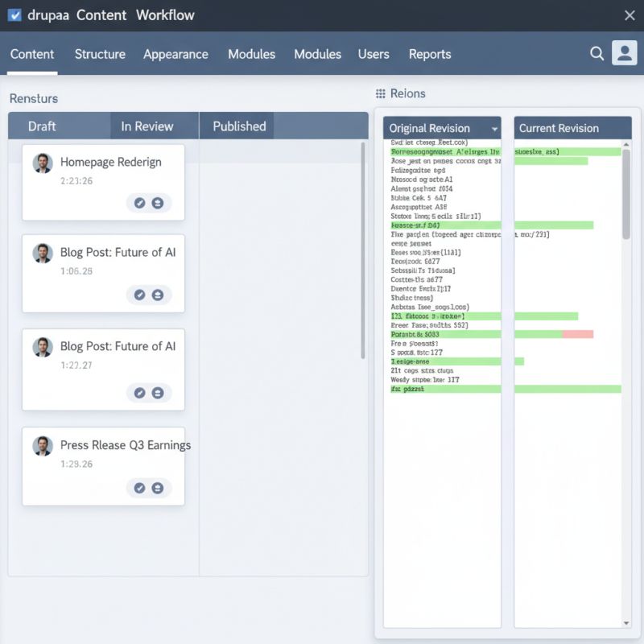Click the red highlighted segment in Current Revision
This screenshot has height=644, width=644.
click(578, 334)
